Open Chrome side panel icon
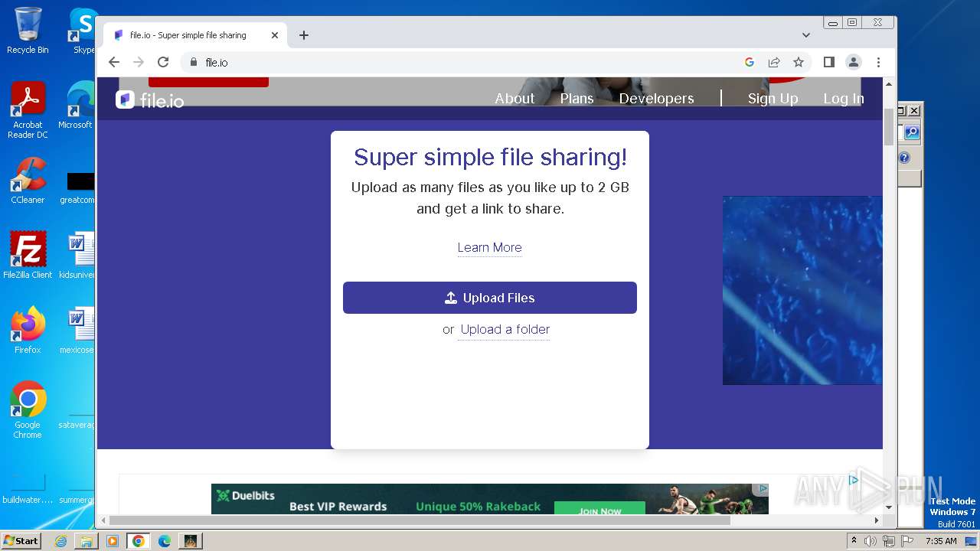The height and width of the screenshot is (551, 980). (x=828, y=63)
